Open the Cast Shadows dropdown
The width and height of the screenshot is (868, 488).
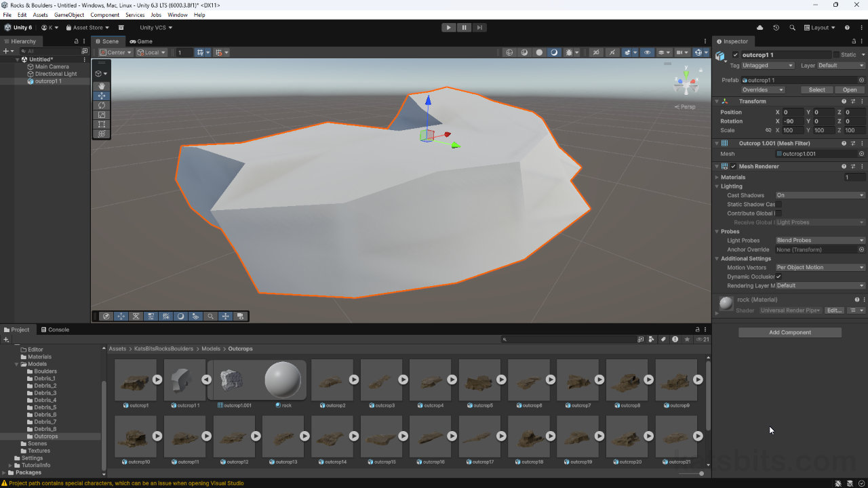(x=819, y=195)
